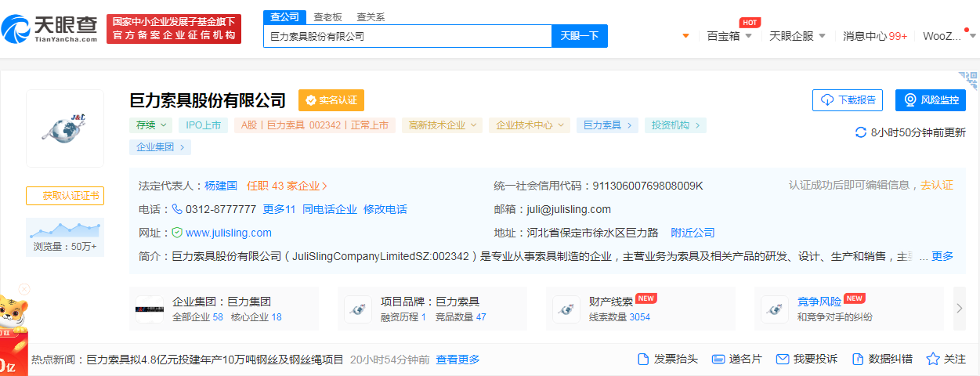Click the IPO上市 tag
Viewport: 980px width, 376px height.
[x=204, y=125]
